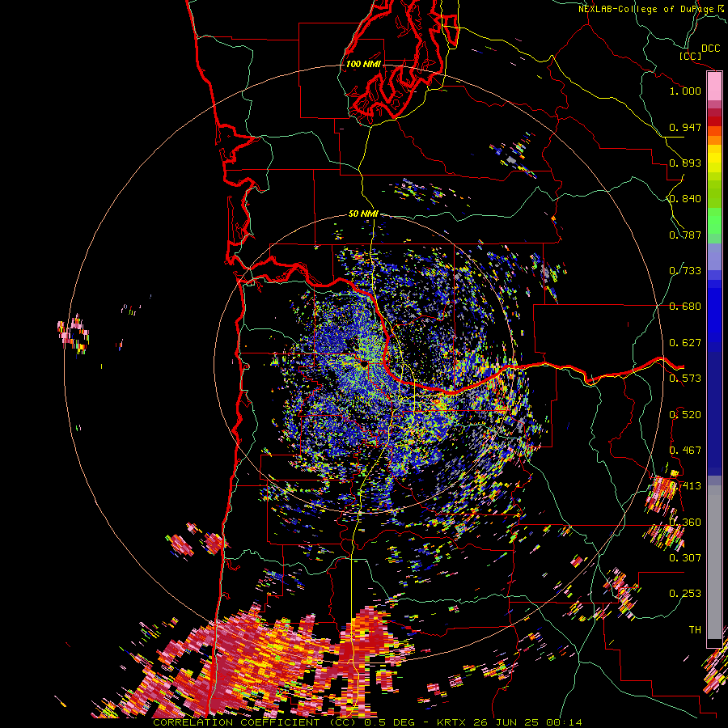Click the 0.840 value on the color scale
This screenshot has height=728, width=728.
[685, 199]
